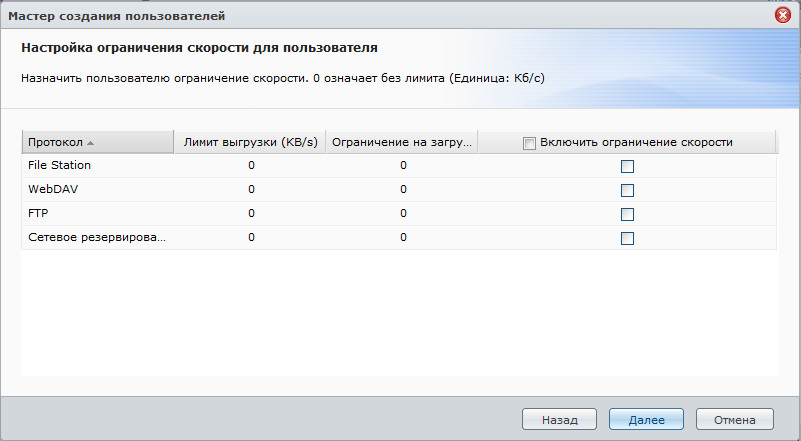
Task: Edit WebDAV upload limit value
Action: click(x=251, y=189)
